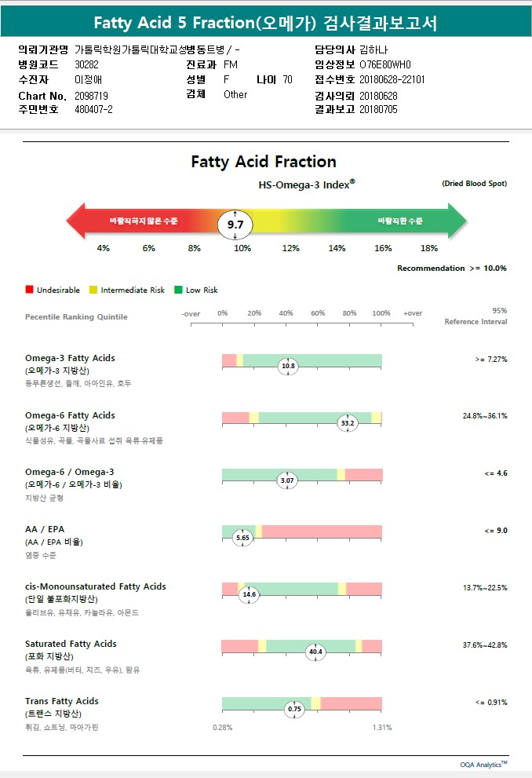
Task: Click the yellow Intermediate Risk legend swatch
Action: point(94,290)
